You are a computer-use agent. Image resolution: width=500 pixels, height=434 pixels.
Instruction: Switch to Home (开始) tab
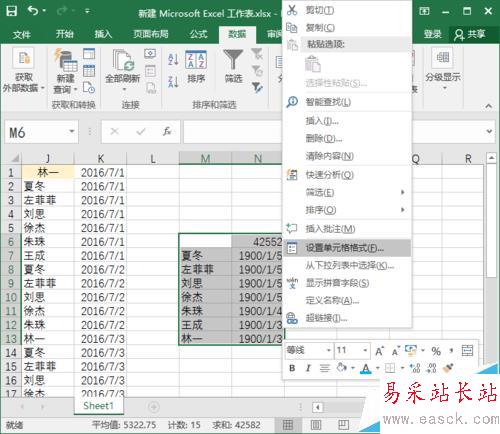click(x=65, y=34)
